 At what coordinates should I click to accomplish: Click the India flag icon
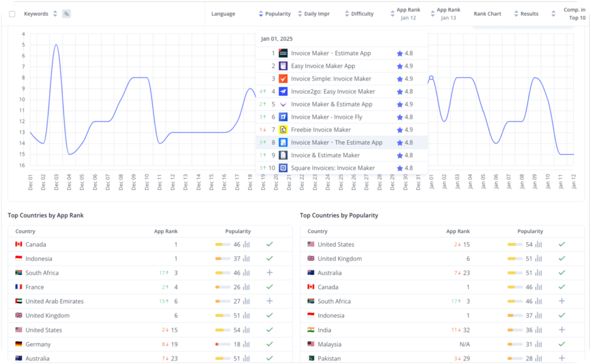(311, 330)
